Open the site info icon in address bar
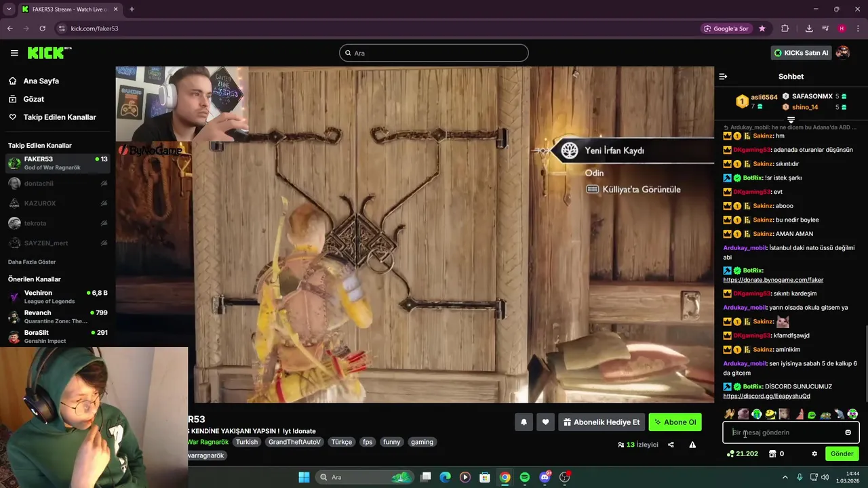The height and width of the screenshot is (488, 868). pos(62,28)
